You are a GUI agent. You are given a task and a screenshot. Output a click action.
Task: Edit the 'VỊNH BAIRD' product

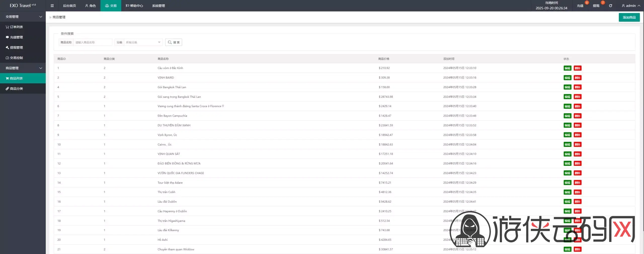pos(567,78)
